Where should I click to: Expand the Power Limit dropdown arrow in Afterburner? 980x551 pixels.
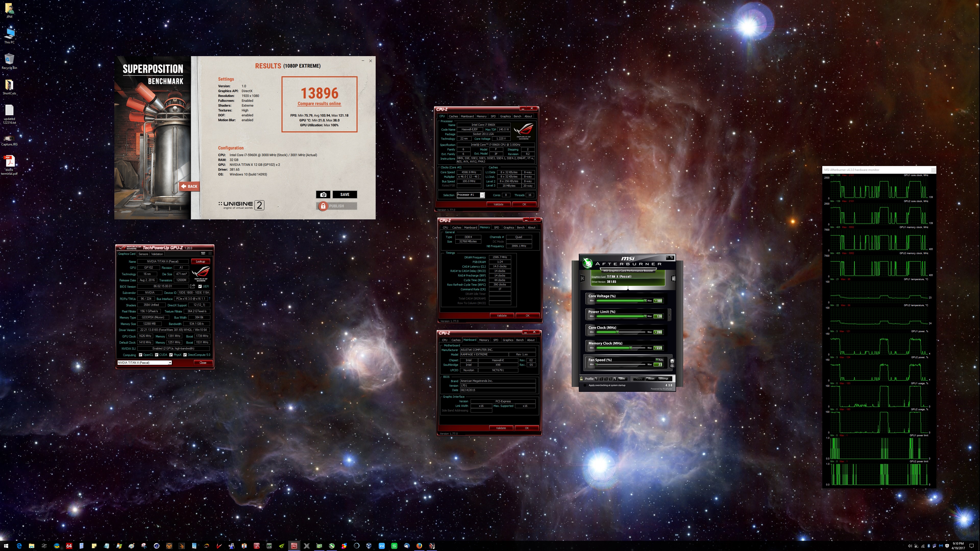pyautogui.click(x=670, y=315)
